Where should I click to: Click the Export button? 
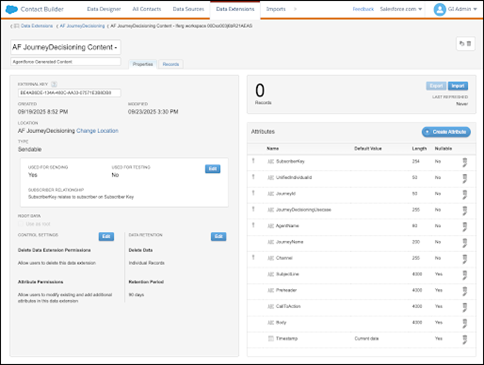pos(436,86)
